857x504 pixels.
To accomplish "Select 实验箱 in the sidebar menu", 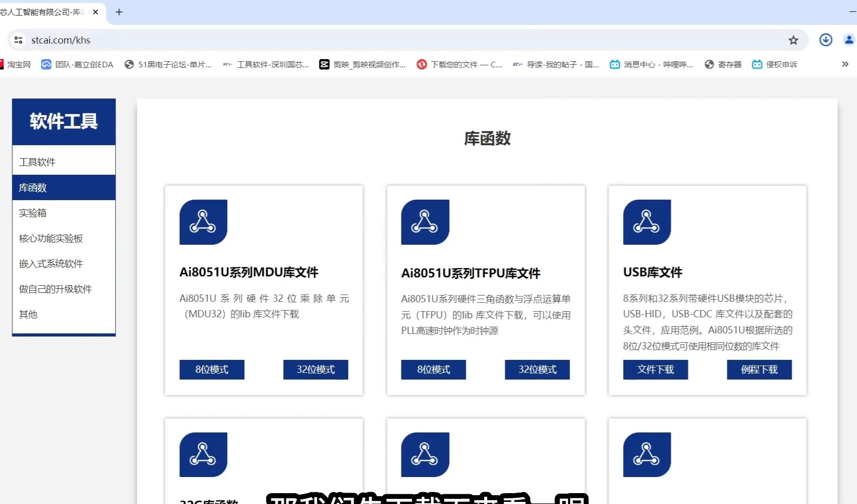I will point(64,213).
